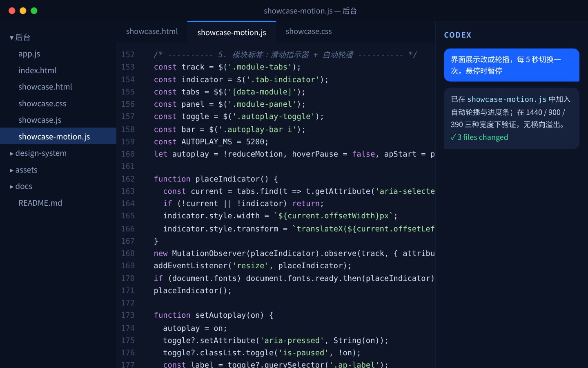Click line number 162 in the gutter
This screenshot has width=588, height=368.
(x=128, y=179)
